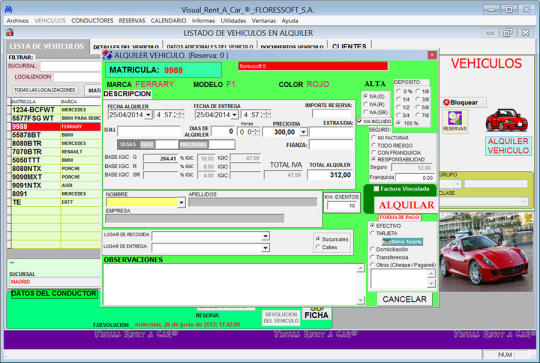
Task: Click the TASAS button
Action: coord(127,144)
